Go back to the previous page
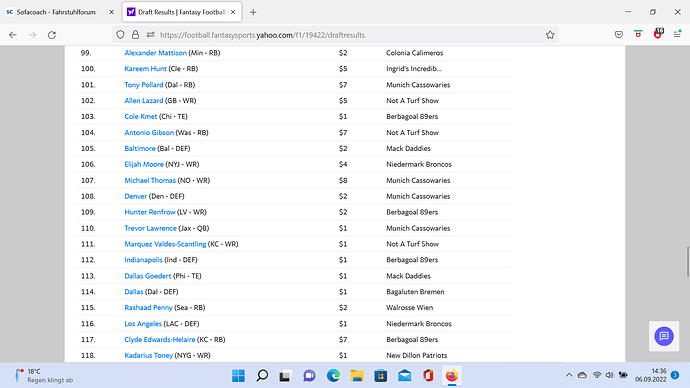Viewport: 690px width, 388px height. pyautogui.click(x=13, y=35)
